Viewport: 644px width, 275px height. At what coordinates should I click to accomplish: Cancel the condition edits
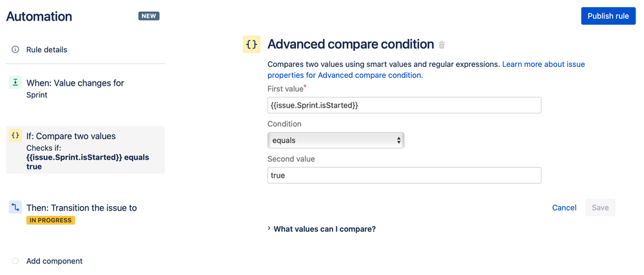pyautogui.click(x=564, y=207)
